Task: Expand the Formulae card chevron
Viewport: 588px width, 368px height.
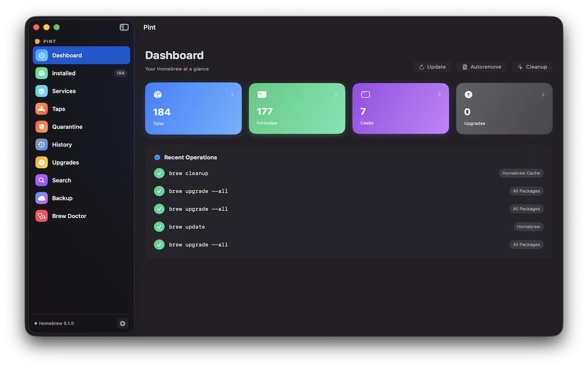Action: pyautogui.click(x=336, y=95)
